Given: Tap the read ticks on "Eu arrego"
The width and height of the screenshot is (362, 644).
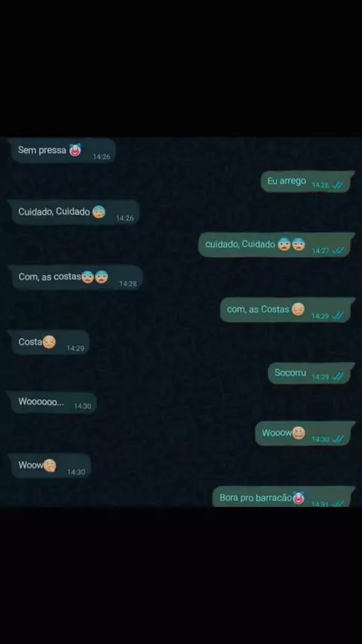Looking at the screenshot, I should click(337, 186).
